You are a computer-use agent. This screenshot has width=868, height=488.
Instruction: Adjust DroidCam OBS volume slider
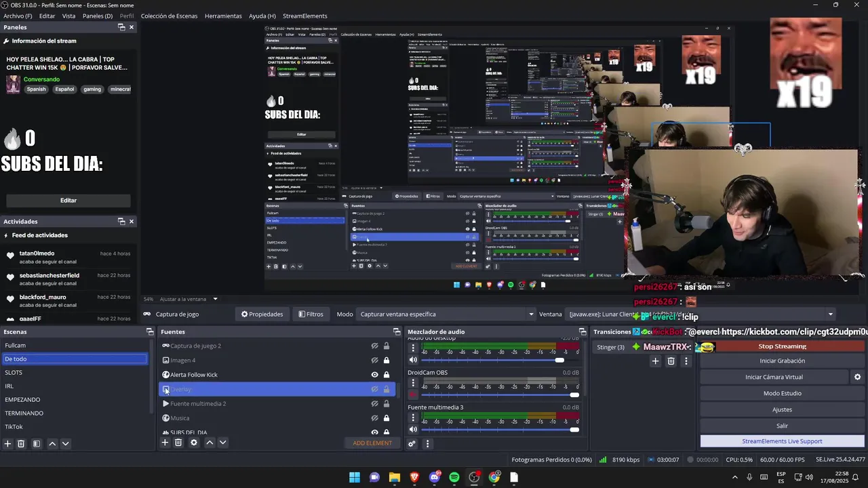[x=500, y=394]
